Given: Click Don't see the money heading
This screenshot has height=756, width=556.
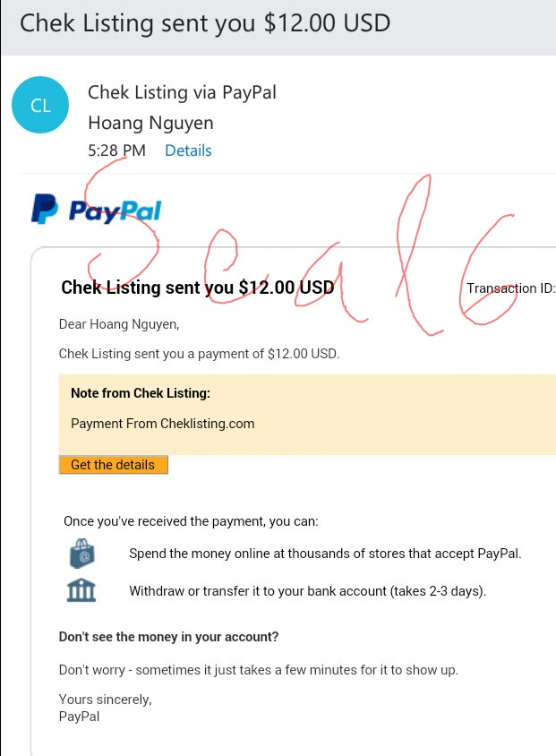Looking at the screenshot, I should (x=168, y=637).
